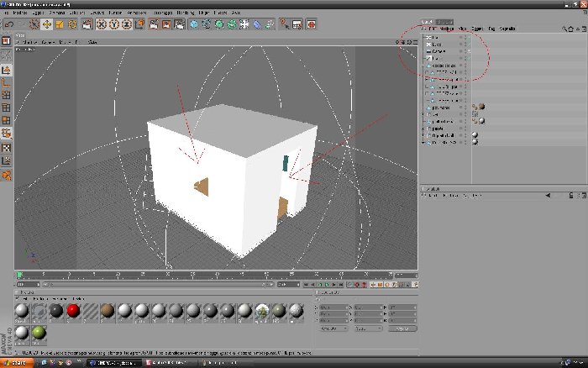Open the render settings clapperboard icon
Viewport: 588px width, 368px height.
click(179, 24)
